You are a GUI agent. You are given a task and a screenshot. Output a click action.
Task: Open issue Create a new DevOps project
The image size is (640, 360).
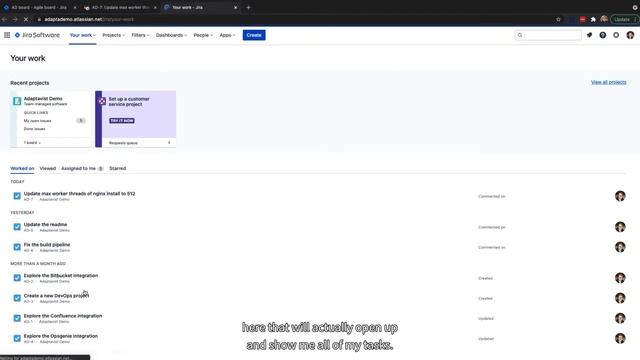click(56, 296)
